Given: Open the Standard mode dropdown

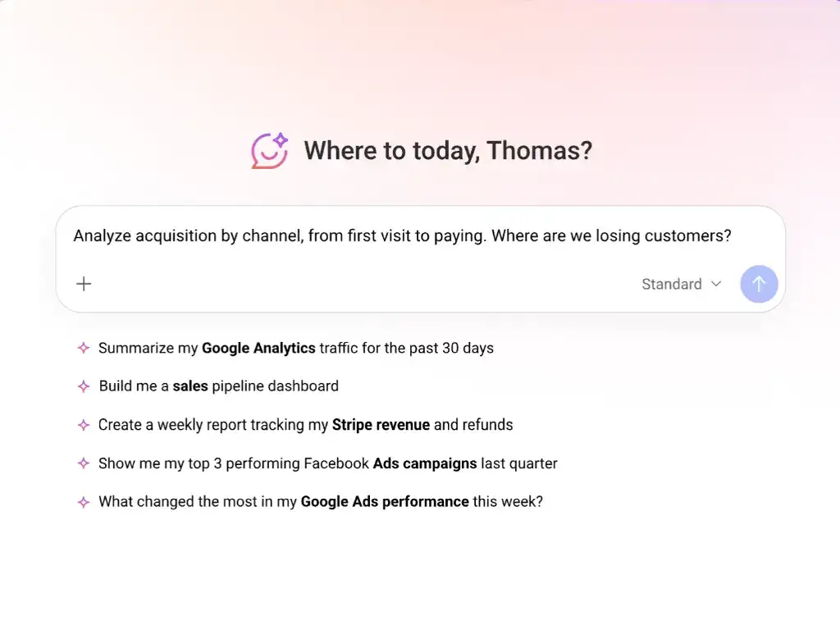Looking at the screenshot, I should 681,284.
